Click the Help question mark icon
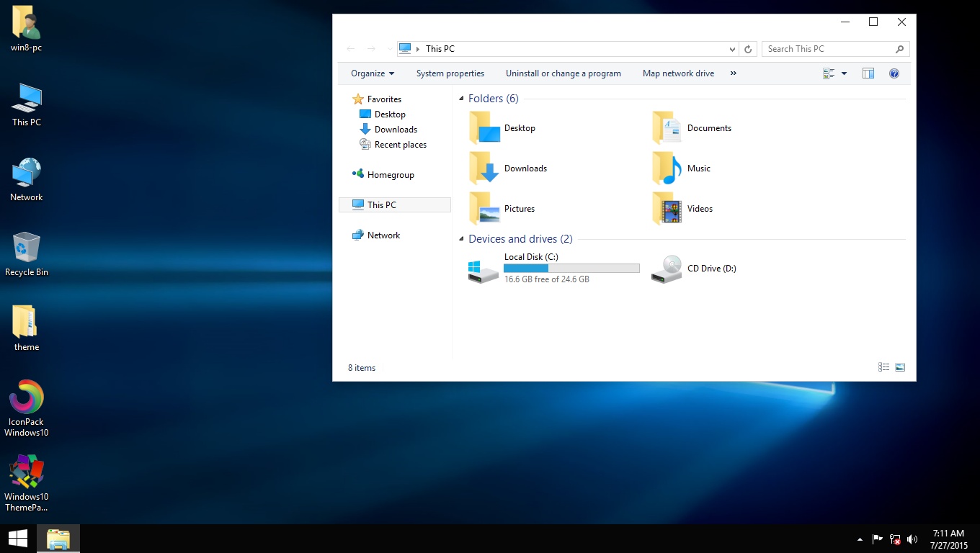 pyautogui.click(x=894, y=73)
